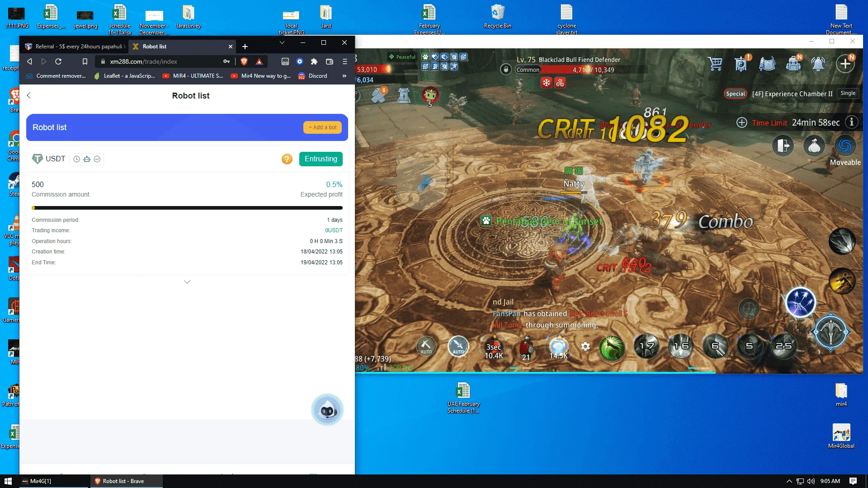Image resolution: width=868 pixels, height=488 pixels.
Task: Open the Recycle Bin desktop icon
Action: 497,16
